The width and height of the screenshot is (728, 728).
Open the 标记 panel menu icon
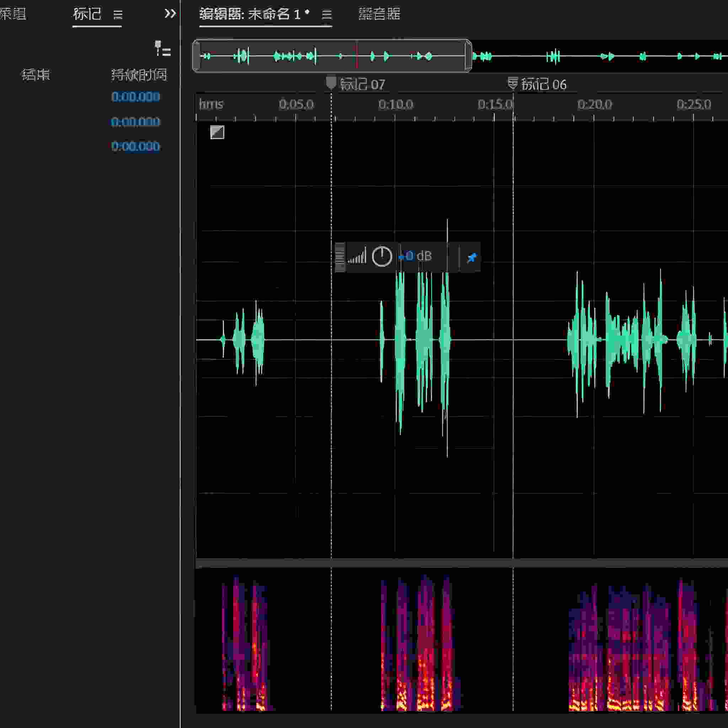click(118, 15)
